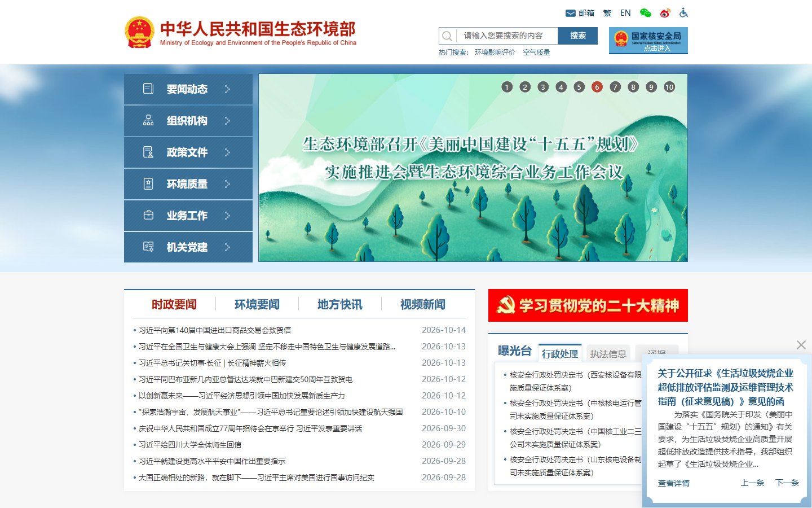Expand the 机关党建 menu arrow
812x508 pixels.
point(227,247)
